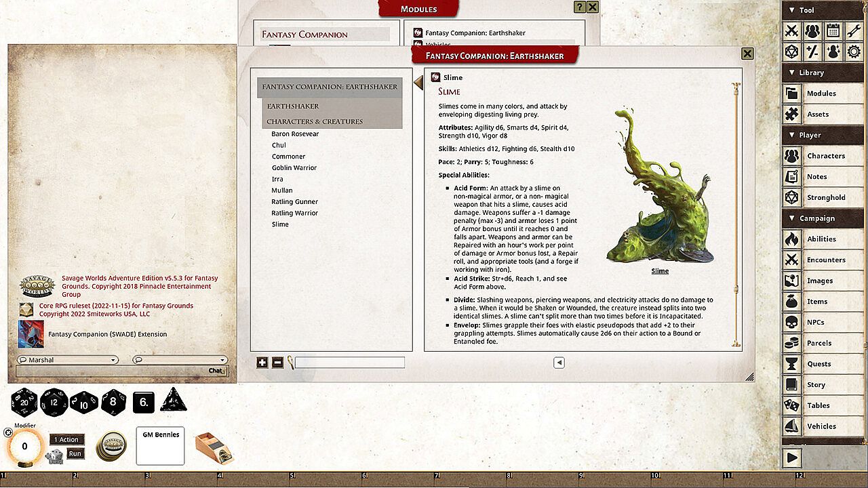The height and width of the screenshot is (488, 868).
Task: Open Notes in the sidebar
Action: pyautogui.click(x=825, y=177)
